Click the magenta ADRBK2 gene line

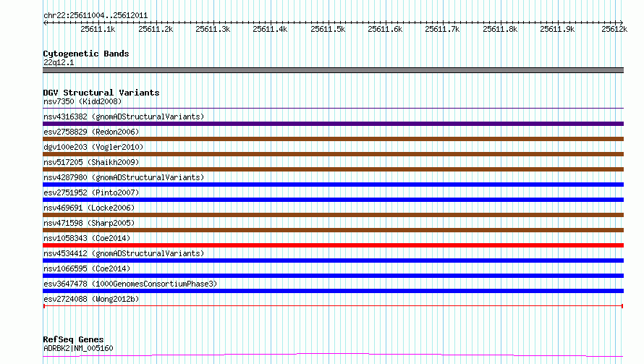pos(333,354)
